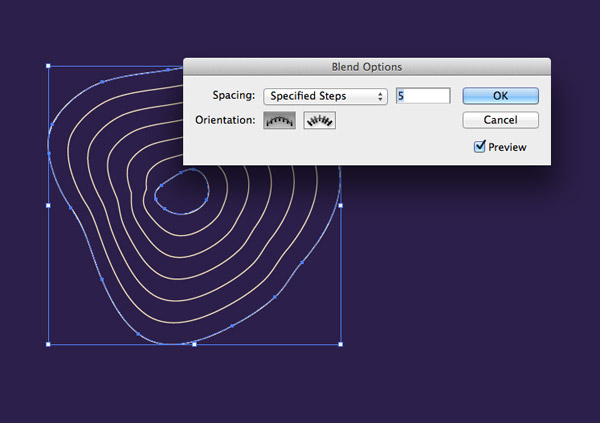The height and width of the screenshot is (423, 600).
Task: Click the Blend Options dialog title bar
Action: (x=366, y=67)
